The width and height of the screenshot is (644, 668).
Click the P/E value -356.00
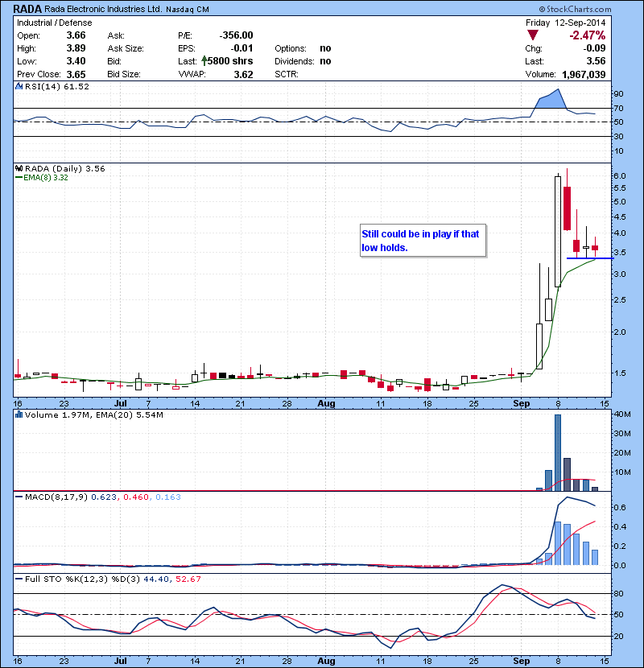pyautogui.click(x=236, y=35)
